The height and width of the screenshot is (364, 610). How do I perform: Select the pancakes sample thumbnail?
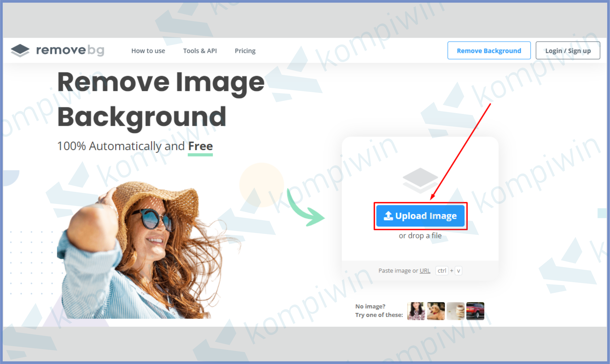[455, 311]
